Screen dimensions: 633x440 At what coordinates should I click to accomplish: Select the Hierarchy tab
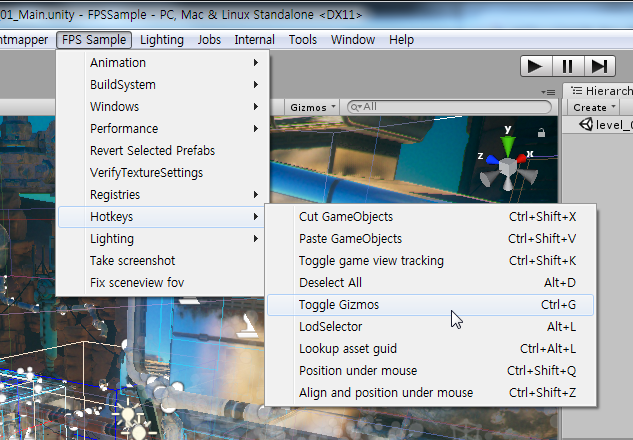[599, 91]
